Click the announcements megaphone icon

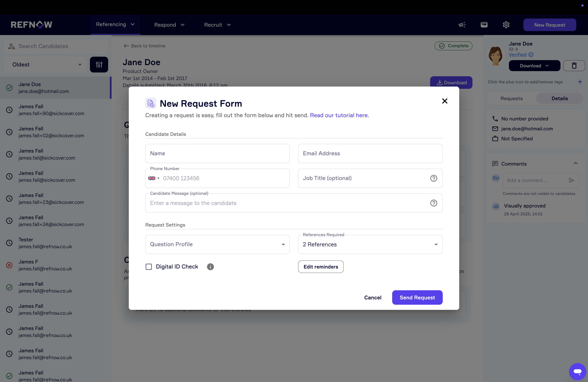pyautogui.click(x=462, y=25)
